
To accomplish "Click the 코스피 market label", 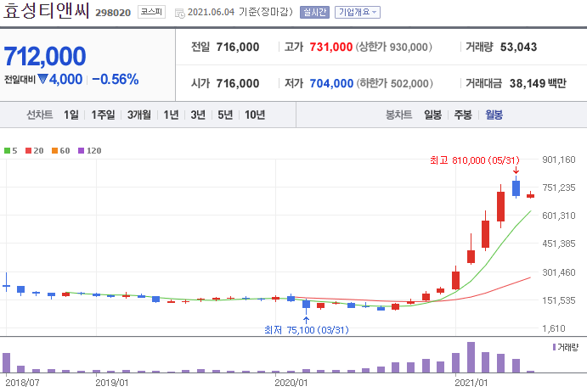I will point(151,12).
